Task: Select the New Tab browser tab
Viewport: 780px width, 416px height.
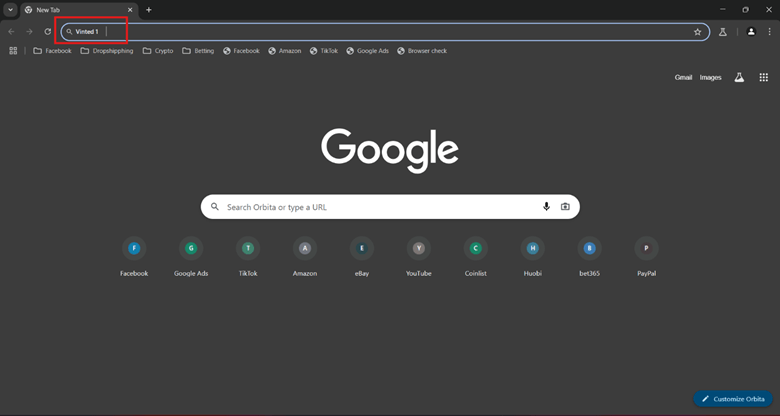Action: pyautogui.click(x=79, y=10)
